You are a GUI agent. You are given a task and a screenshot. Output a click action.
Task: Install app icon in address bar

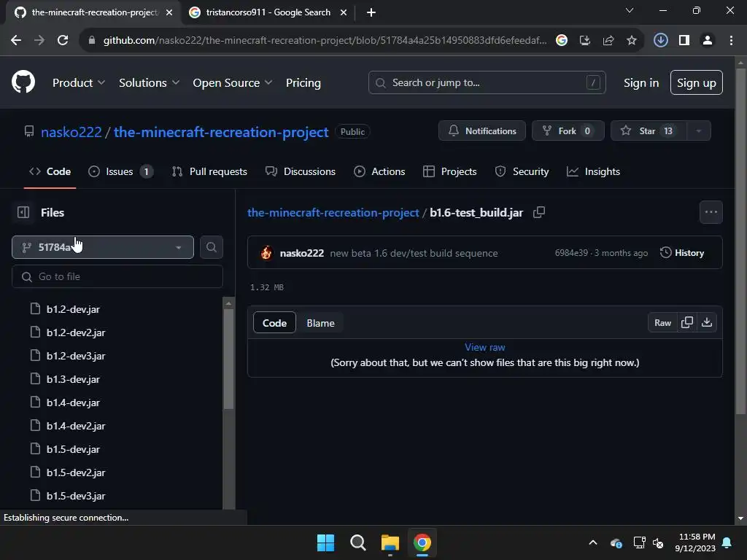(x=584, y=40)
